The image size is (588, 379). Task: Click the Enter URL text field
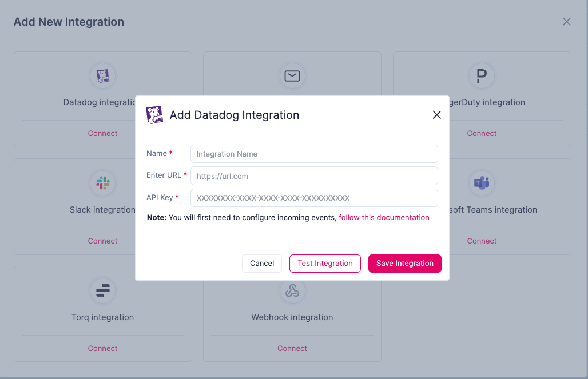click(x=314, y=176)
